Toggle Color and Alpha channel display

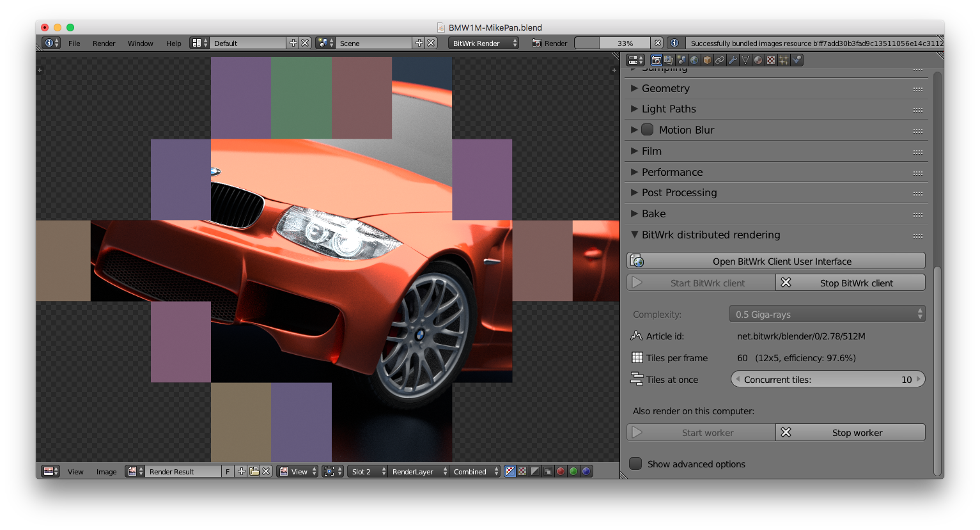(x=509, y=471)
